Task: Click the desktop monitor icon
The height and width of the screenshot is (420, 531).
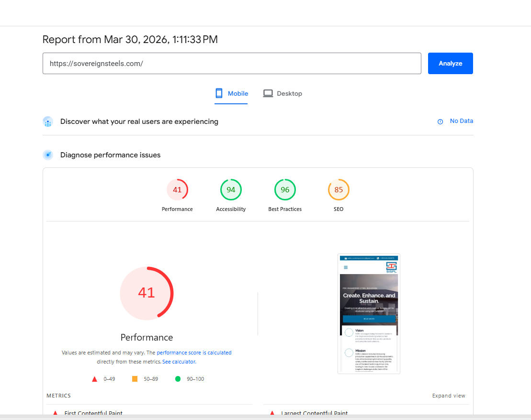Action: click(x=268, y=93)
